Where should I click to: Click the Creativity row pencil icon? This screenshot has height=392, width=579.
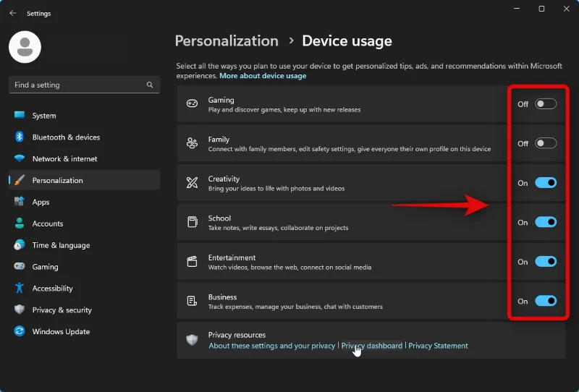point(192,183)
